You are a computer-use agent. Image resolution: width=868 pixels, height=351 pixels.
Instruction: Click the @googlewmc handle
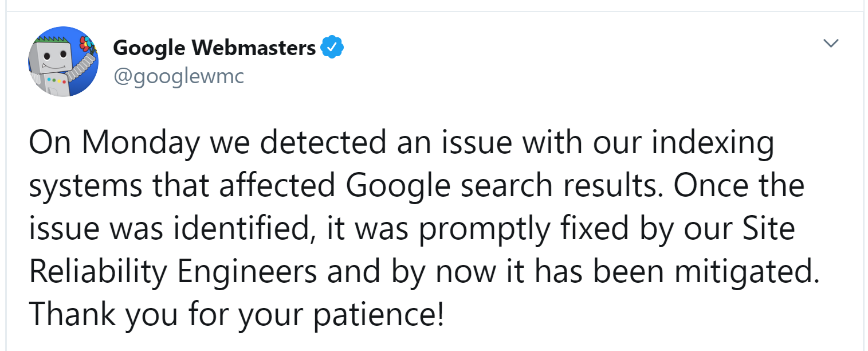tap(179, 76)
